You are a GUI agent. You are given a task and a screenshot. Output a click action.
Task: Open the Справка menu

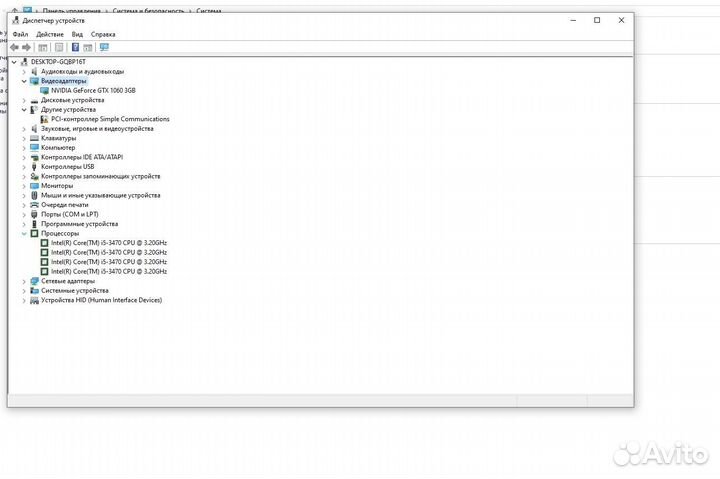pyautogui.click(x=103, y=34)
